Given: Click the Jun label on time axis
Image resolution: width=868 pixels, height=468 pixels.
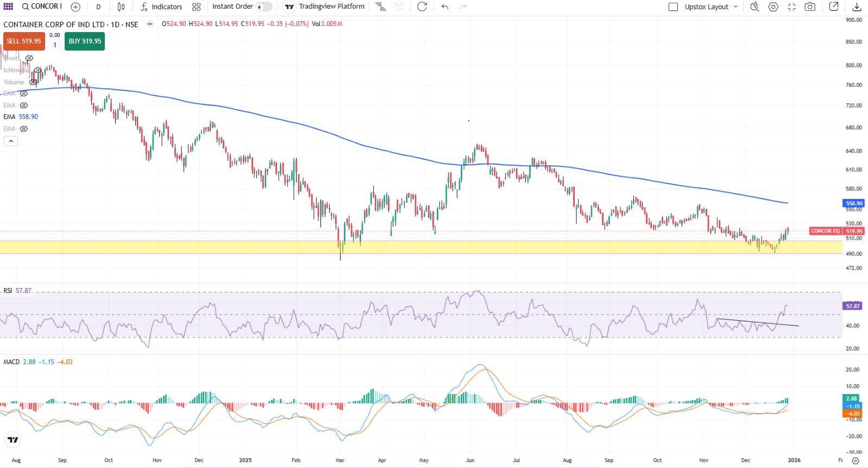Looking at the screenshot, I should coord(470,460).
